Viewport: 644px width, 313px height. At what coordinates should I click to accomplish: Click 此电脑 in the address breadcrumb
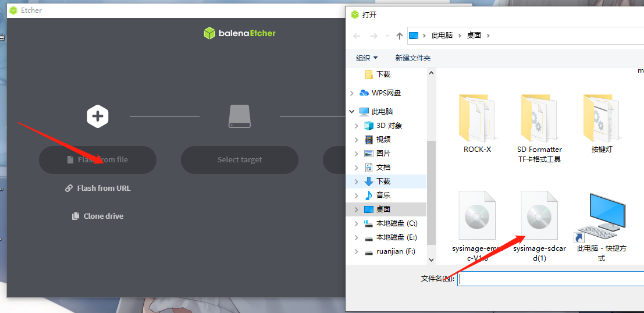[442, 35]
